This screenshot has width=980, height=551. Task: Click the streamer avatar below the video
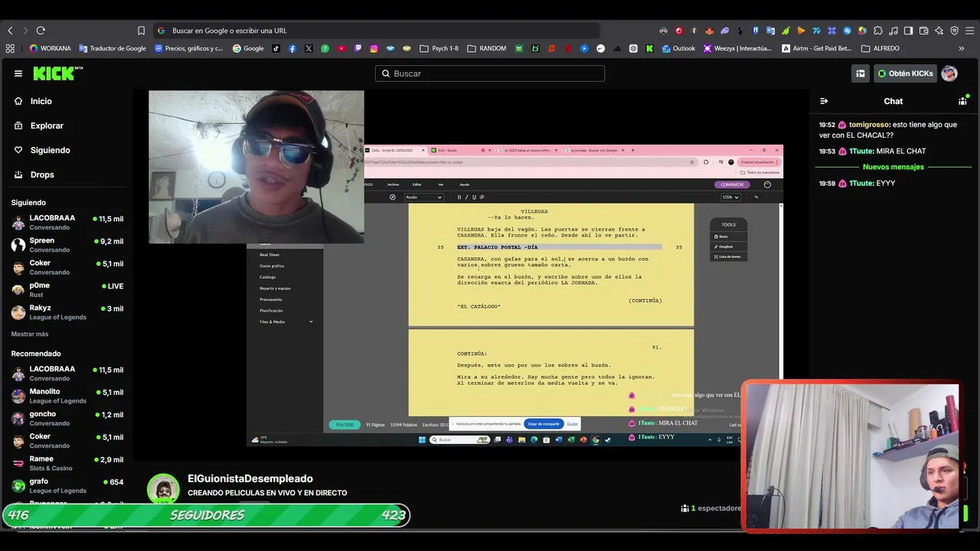pyautogui.click(x=163, y=489)
